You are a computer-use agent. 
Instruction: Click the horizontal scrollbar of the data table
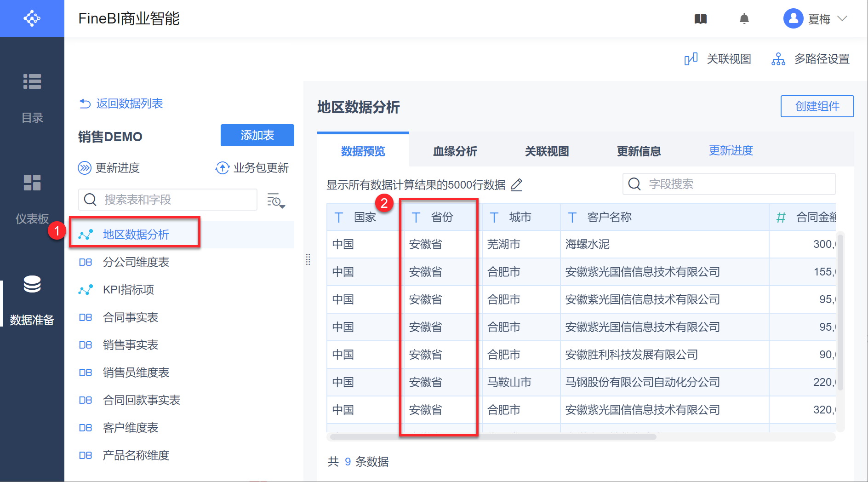coord(493,437)
